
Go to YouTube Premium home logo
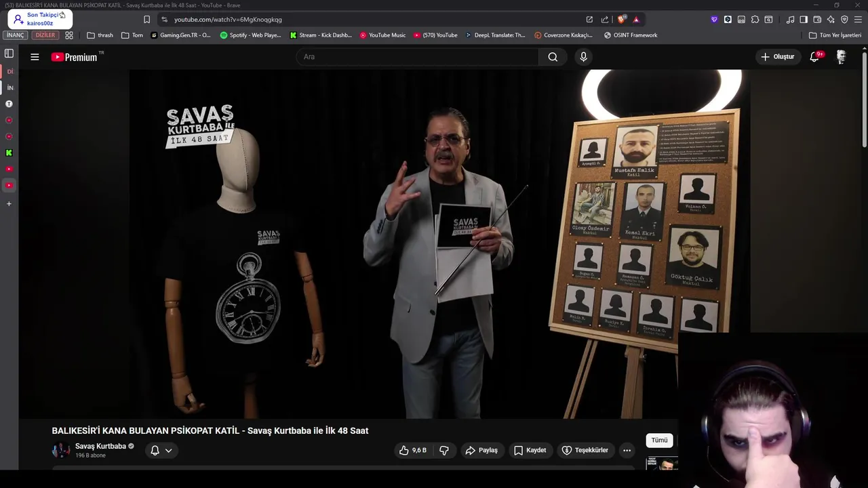coord(75,57)
